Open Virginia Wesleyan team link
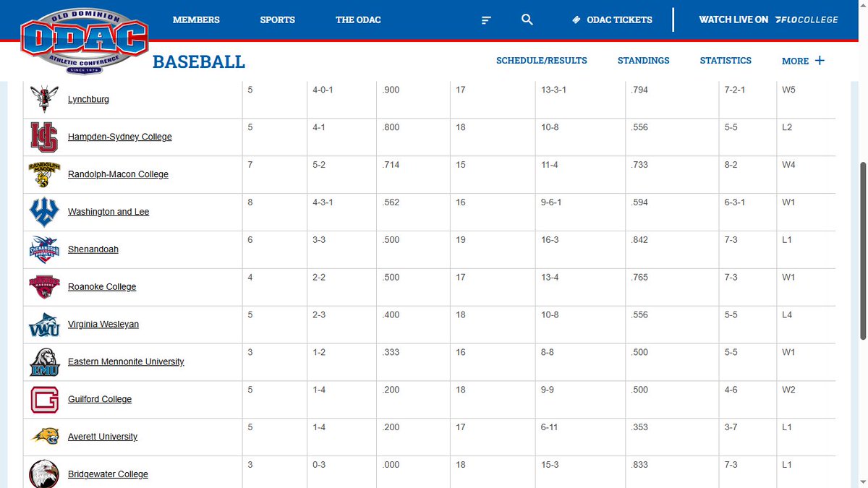The width and height of the screenshot is (868, 488). pos(103,325)
